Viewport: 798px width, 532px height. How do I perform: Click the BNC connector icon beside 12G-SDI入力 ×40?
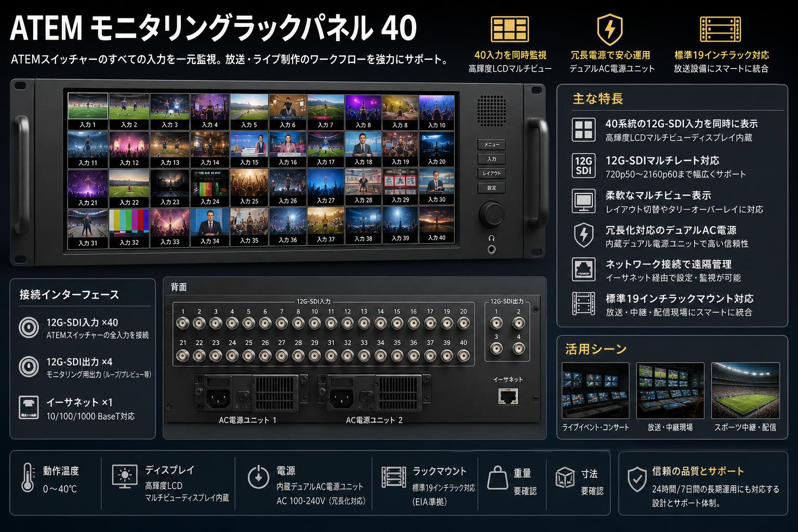[x=29, y=327]
